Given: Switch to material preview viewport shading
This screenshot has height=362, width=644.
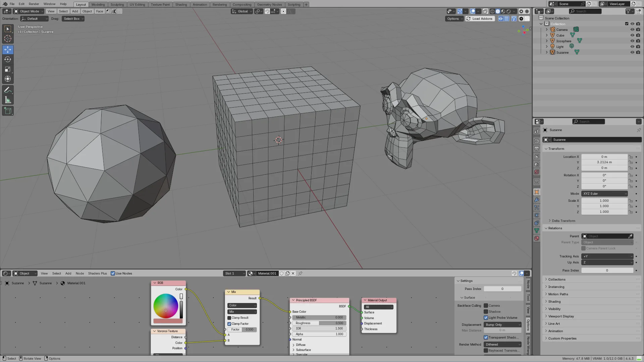Looking at the screenshot, I should [x=503, y=11].
